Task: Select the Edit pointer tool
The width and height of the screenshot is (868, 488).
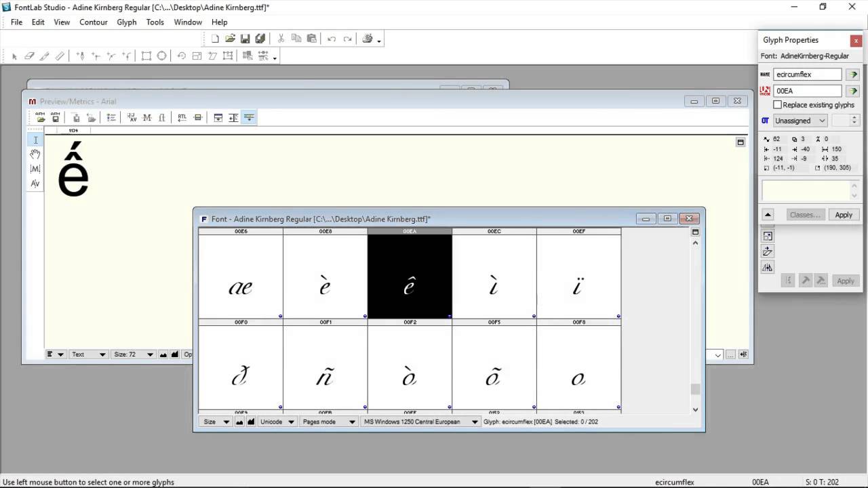Action: [x=14, y=56]
